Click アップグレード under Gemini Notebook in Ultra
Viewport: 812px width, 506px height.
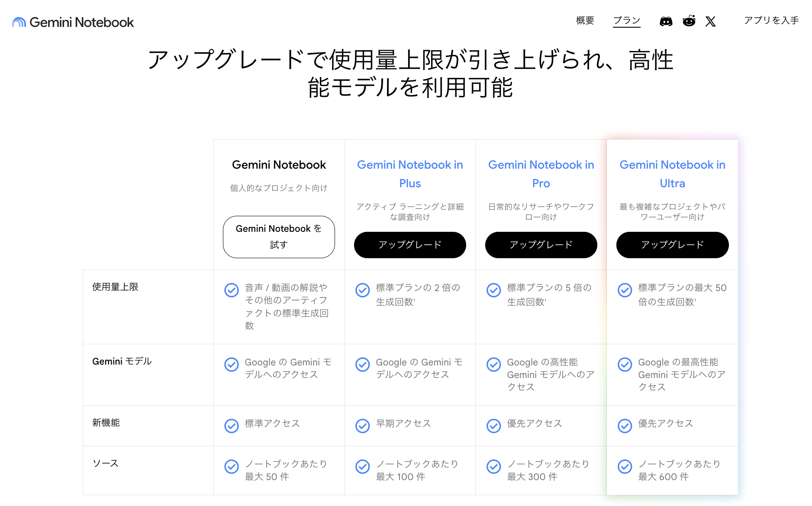tap(672, 245)
